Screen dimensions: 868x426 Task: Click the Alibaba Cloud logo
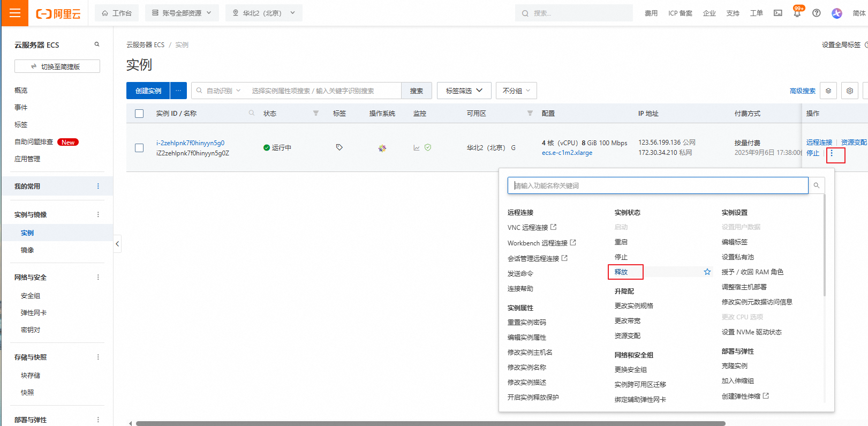click(x=58, y=14)
